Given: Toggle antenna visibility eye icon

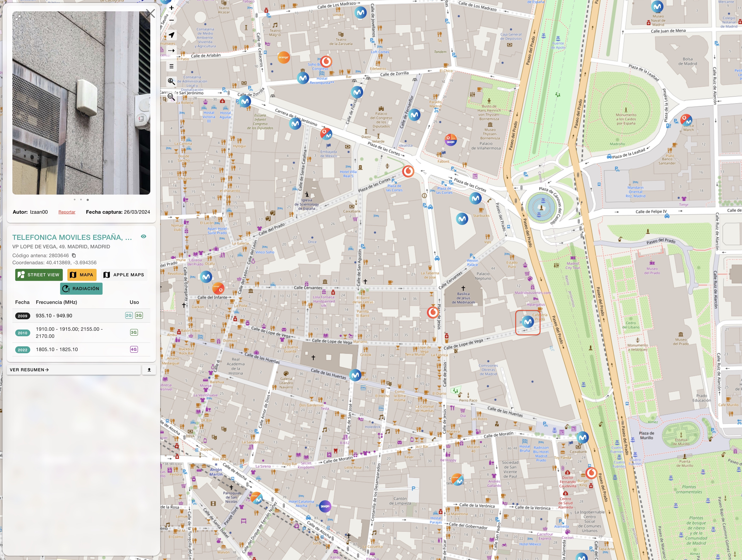Looking at the screenshot, I should 144,236.
